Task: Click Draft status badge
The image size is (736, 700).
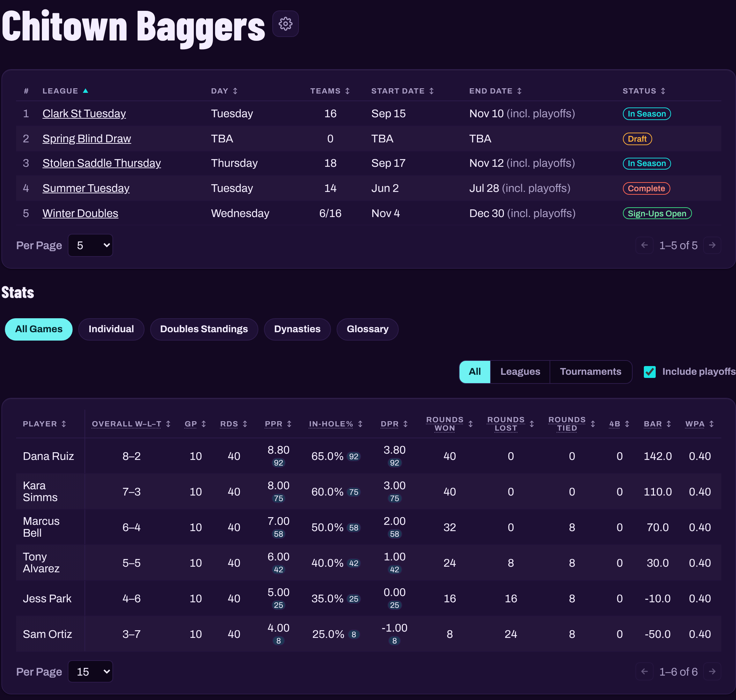Action: pos(637,139)
